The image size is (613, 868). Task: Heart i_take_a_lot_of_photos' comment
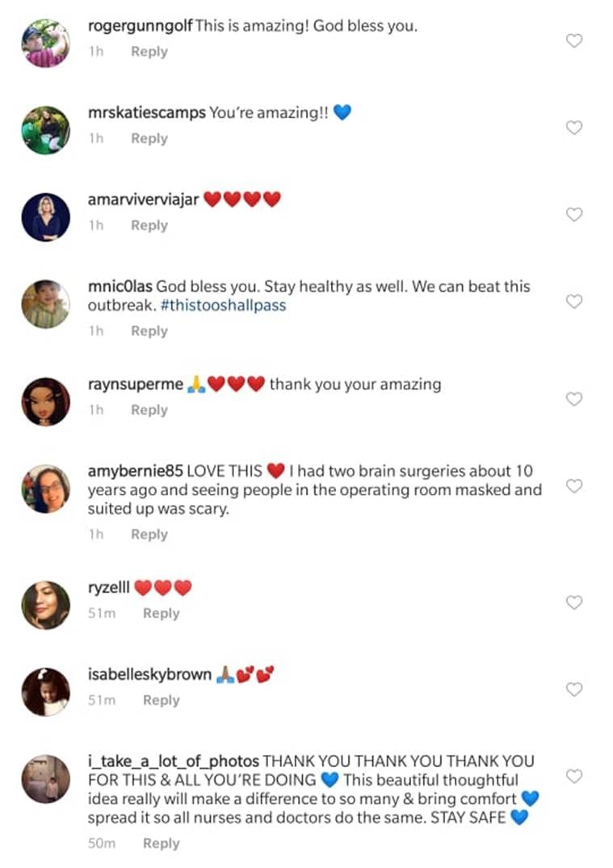(573, 777)
